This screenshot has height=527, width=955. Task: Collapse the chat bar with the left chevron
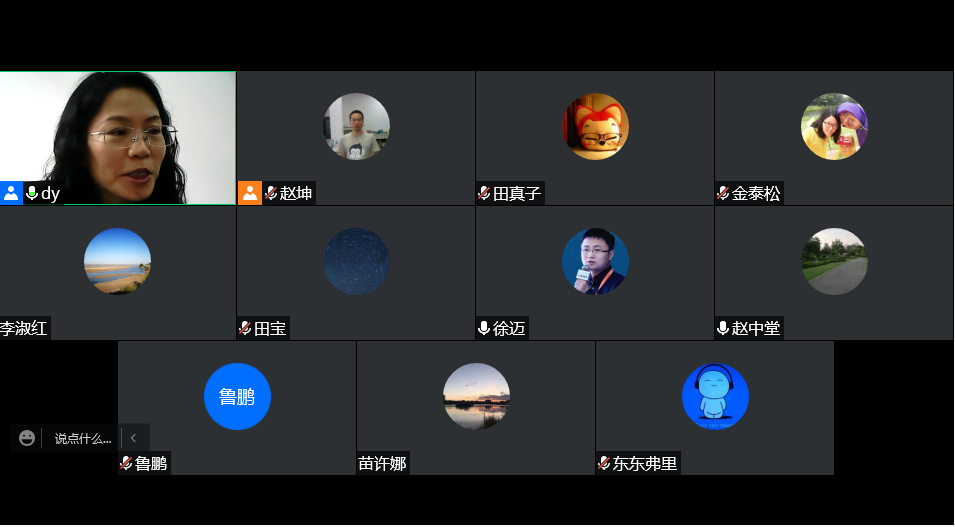click(x=133, y=438)
